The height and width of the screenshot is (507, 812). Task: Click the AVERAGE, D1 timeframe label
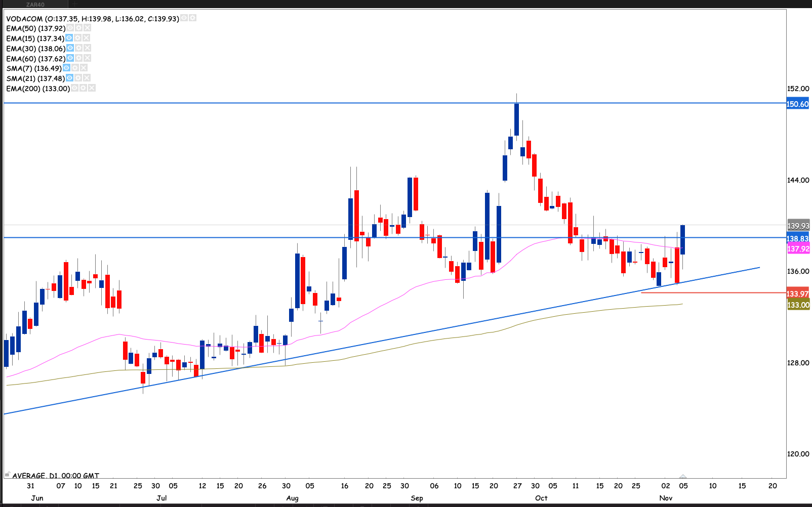click(56, 476)
